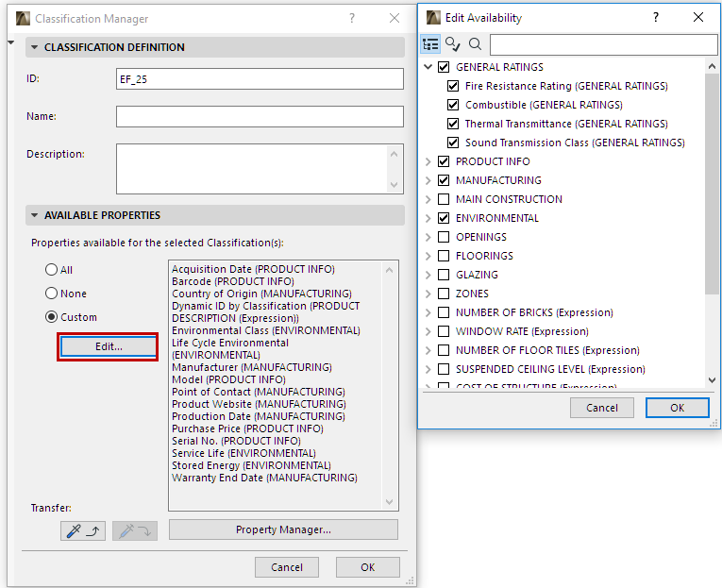Viewport: 722px width, 588px height.
Task: Click the Edit... button under Custom
Action: coord(109,346)
